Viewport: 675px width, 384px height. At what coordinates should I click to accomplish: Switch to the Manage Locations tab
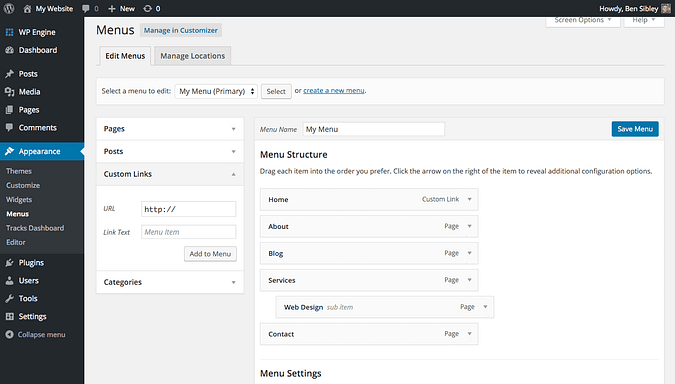(192, 56)
